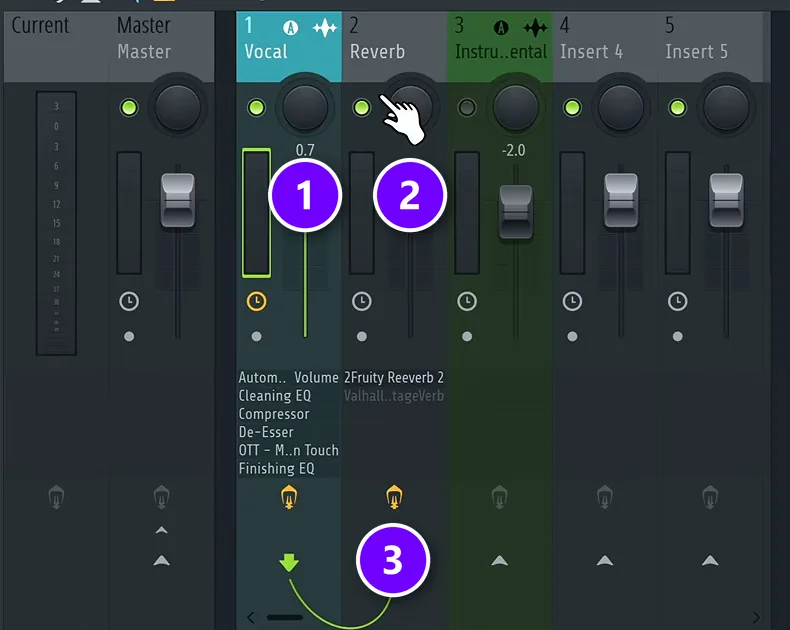The image size is (790, 630).
Task: Click the stereo separation dot on Vocal track
Action: click(x=256, y=336)
